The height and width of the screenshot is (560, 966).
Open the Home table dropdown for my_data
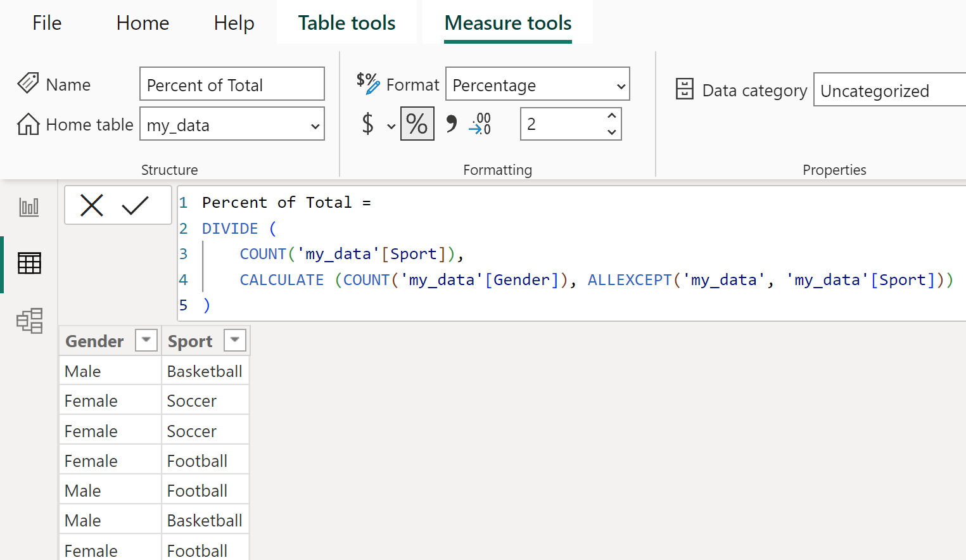coord(232,125)
